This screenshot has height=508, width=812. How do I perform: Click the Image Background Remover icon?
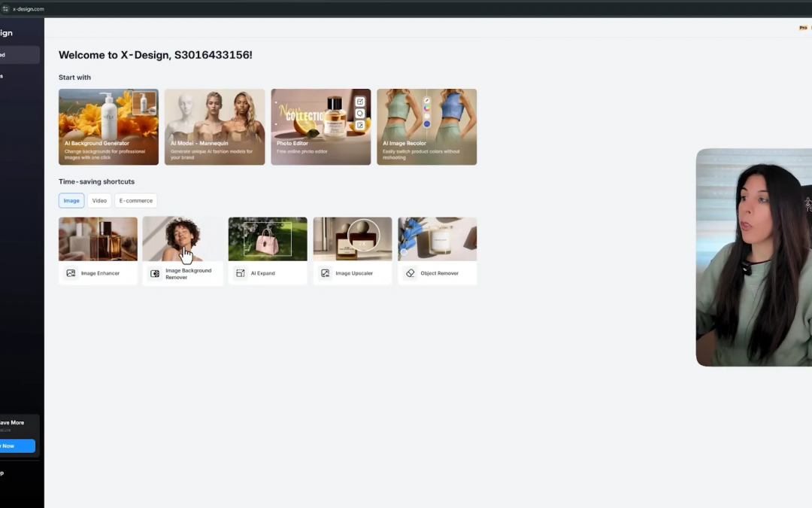[155, 274]
